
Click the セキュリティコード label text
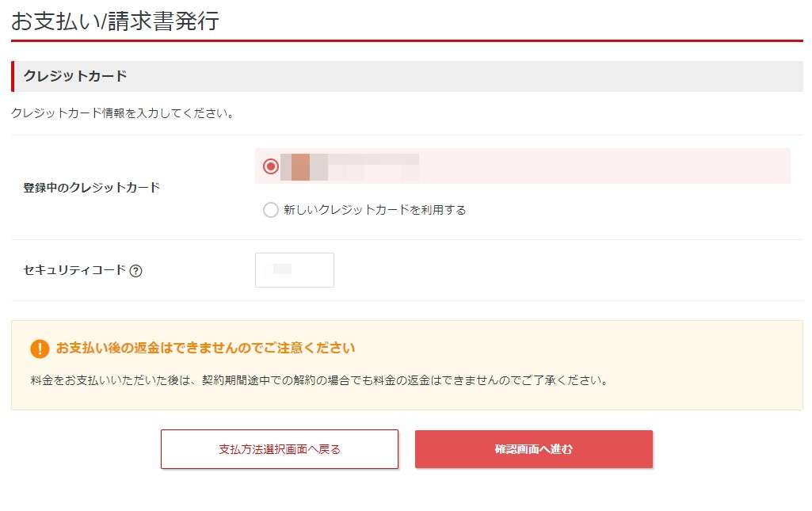74,269
